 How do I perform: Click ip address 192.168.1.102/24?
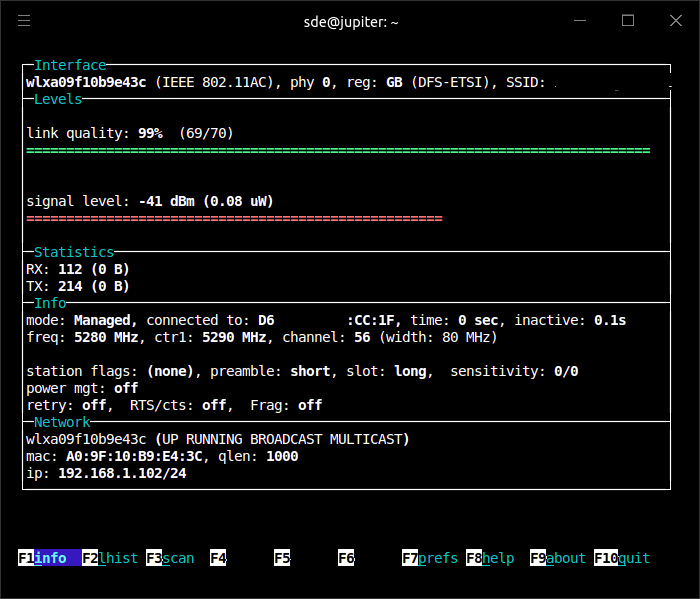122,473
